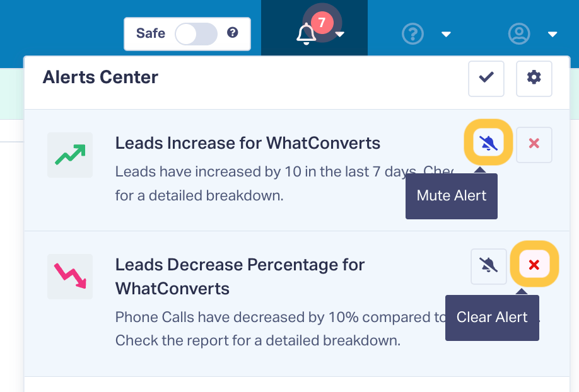Open Leads Decrease Percentage for WhatConverts alert

(x=240, y=277)
